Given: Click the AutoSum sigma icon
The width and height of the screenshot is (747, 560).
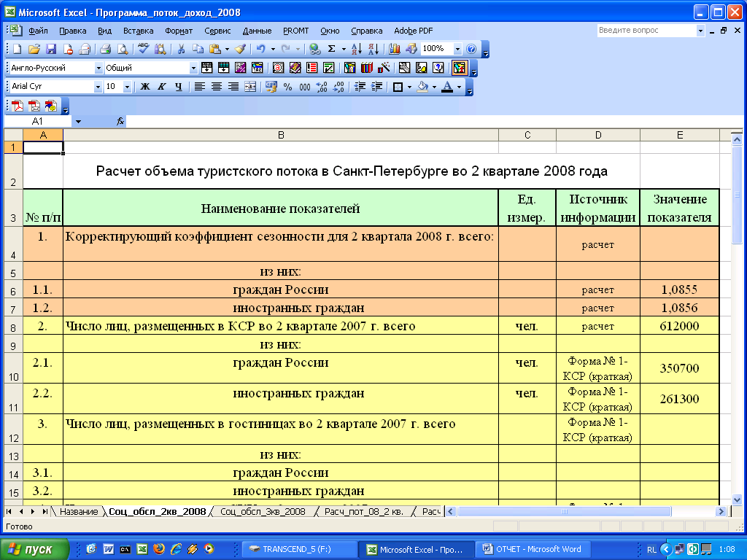Looking at the screenshot, I should [x=332, y=49].
